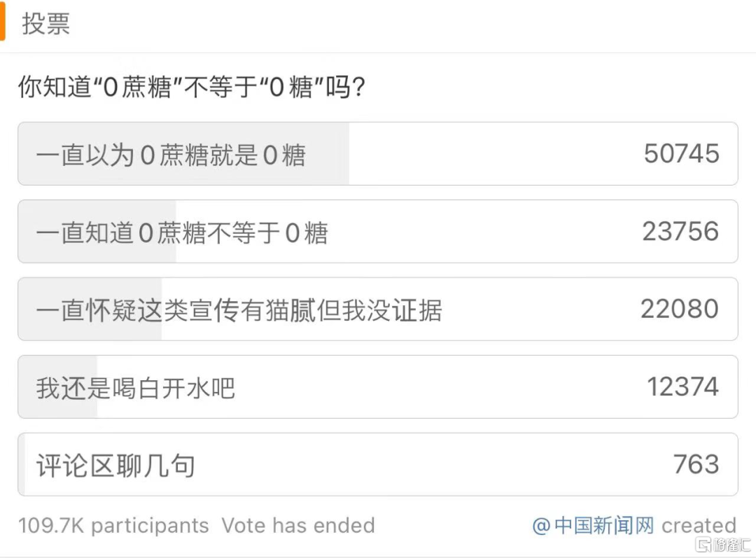Click the created label after 中国新闻网
Image resolution: width=756 pixels, height=558 pixels.
pyautogui.click(x=699, y=525)
